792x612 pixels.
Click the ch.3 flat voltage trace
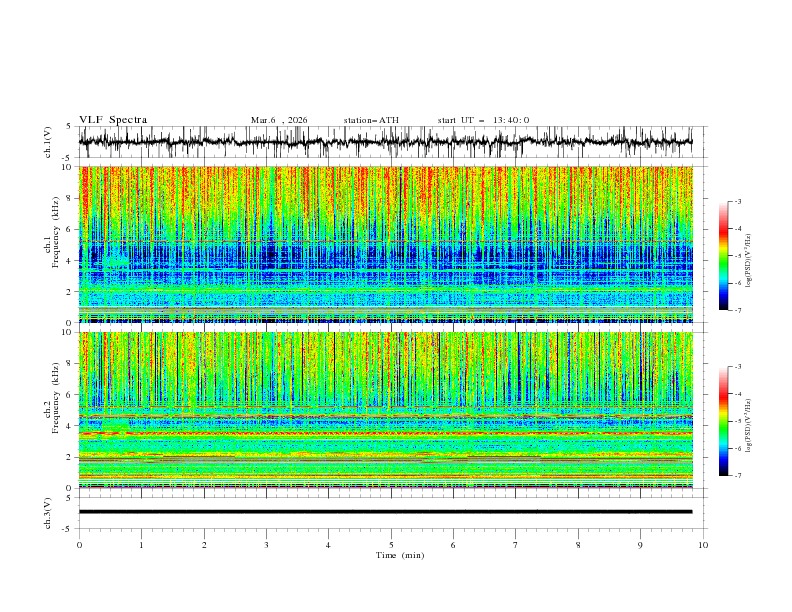[385, 512]
